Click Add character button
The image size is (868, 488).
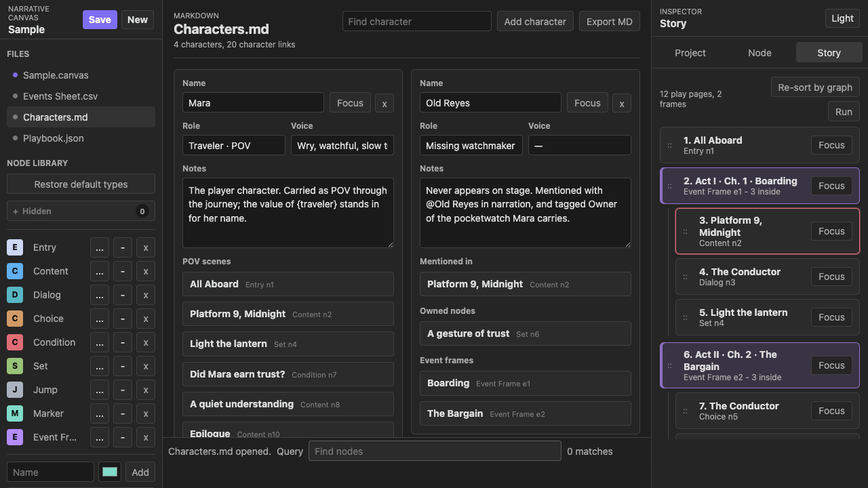(535, 22)
